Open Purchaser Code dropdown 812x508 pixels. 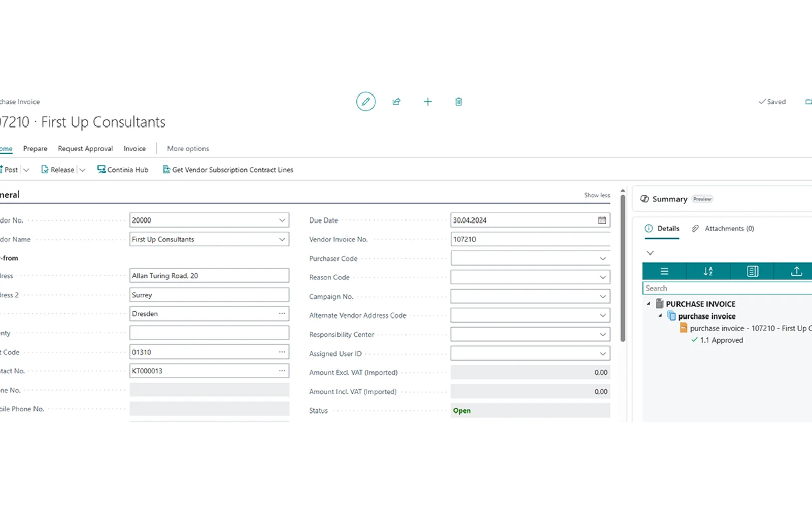tap(603, 259)
